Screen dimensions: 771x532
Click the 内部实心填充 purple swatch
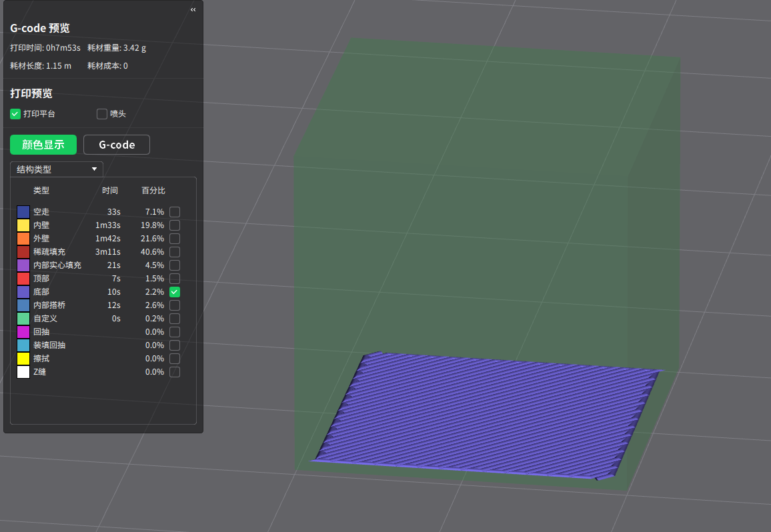pos(23,265)
